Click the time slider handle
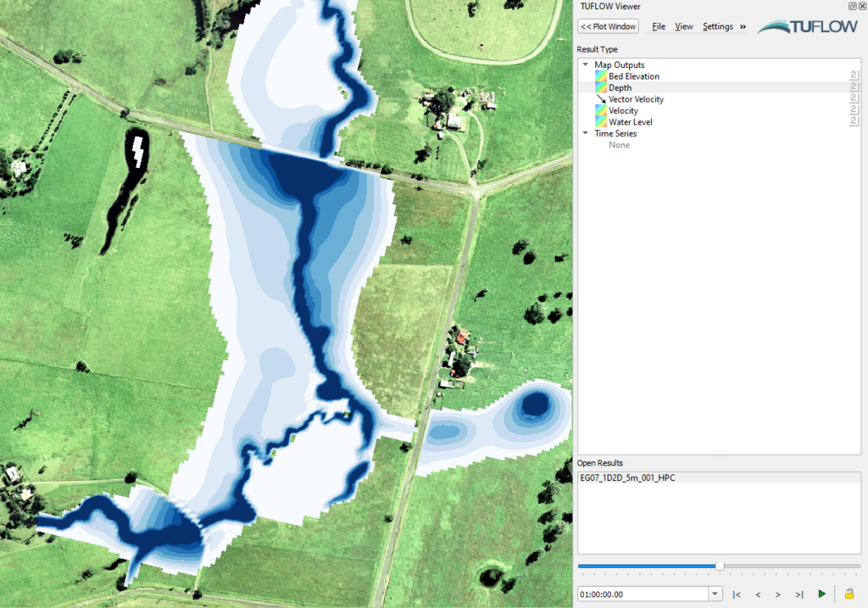 coord(720,566)
